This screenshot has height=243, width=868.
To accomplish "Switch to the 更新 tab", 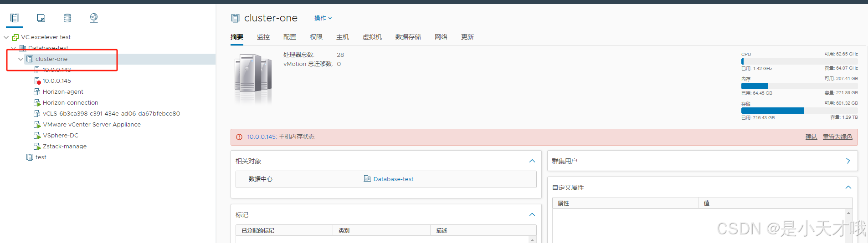I will [467, 37].
